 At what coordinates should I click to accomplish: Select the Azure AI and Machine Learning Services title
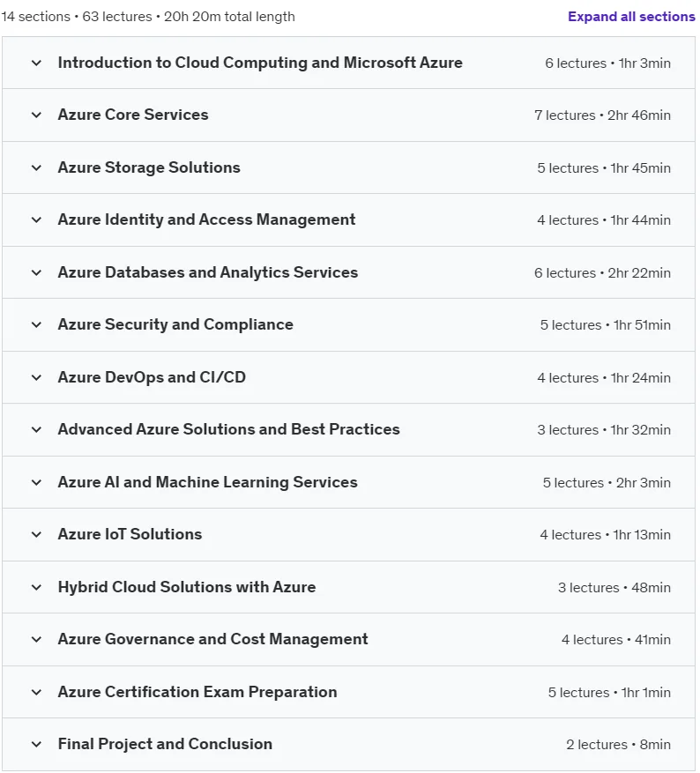click(x=207, y=482)
